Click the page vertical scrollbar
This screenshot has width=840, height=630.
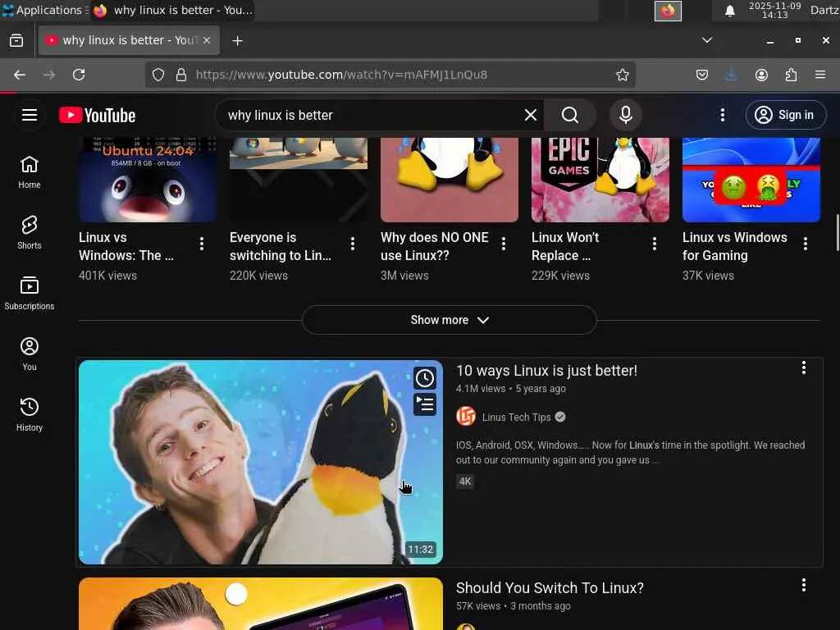pyautogui.click(x=837, y=232)
